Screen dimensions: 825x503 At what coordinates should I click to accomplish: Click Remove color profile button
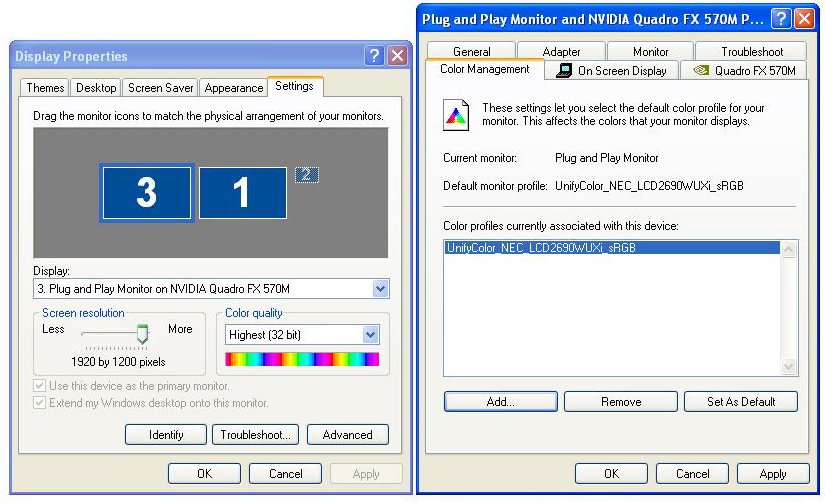click(621, 401)
